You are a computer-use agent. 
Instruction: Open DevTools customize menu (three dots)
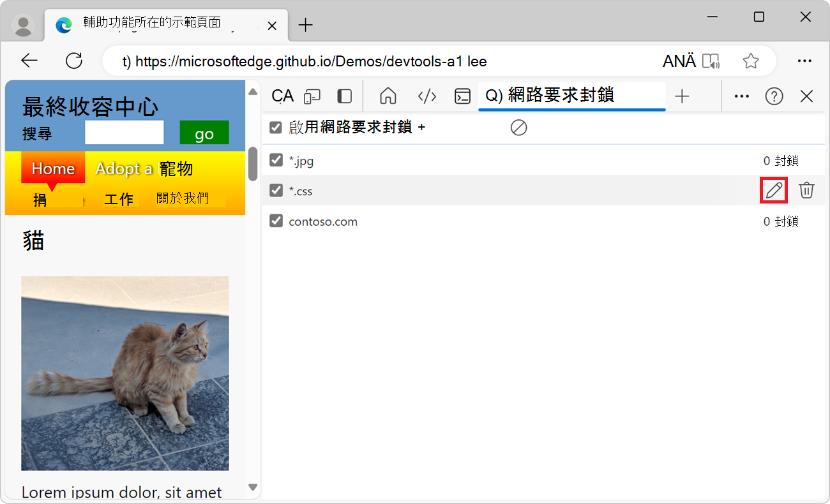click(741, 96)
